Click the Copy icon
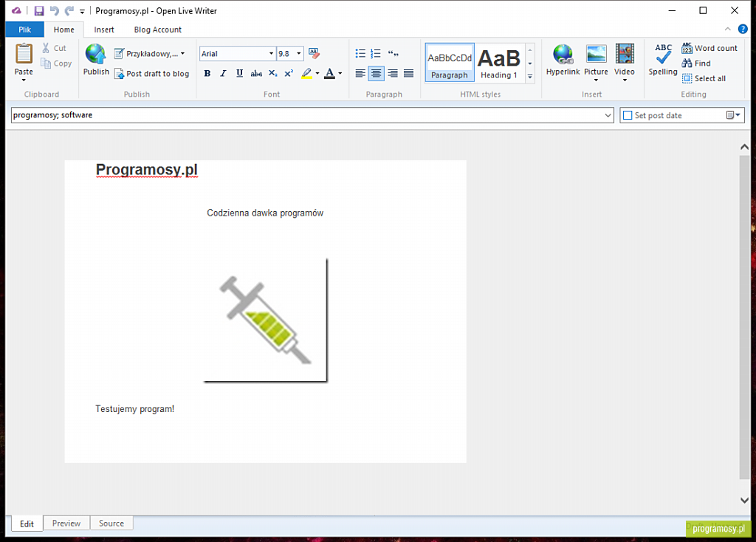 (x=46, y=64)
